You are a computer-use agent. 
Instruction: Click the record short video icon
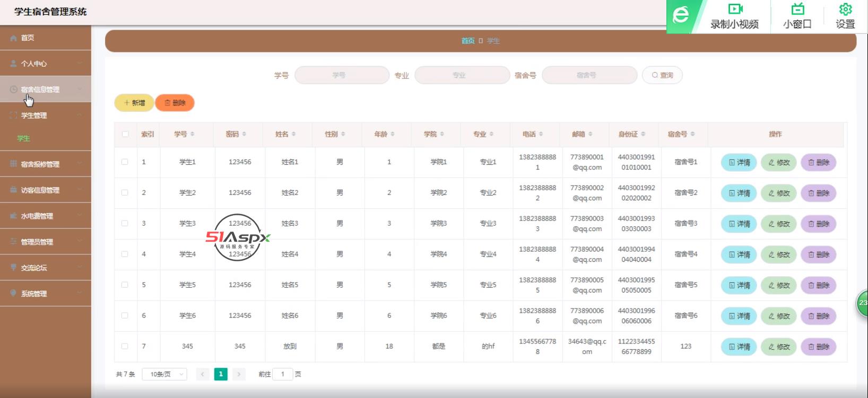[735, 9]
